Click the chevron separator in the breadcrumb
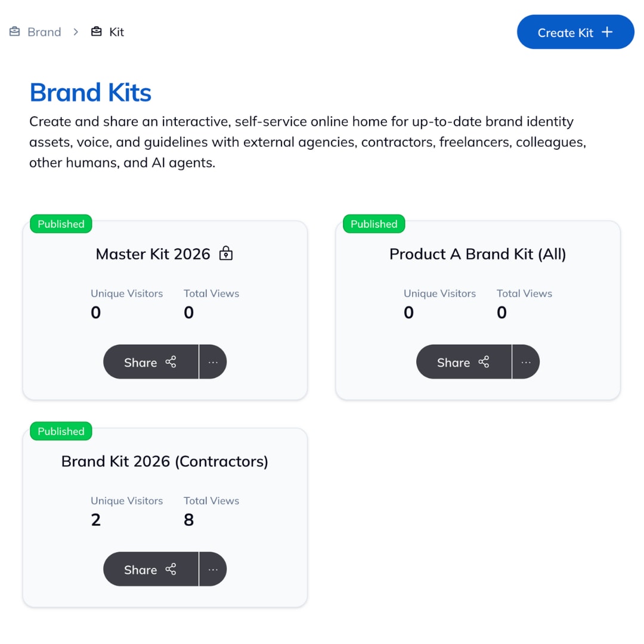Screen dimensions: 644x644 click(x=76, y=32)
